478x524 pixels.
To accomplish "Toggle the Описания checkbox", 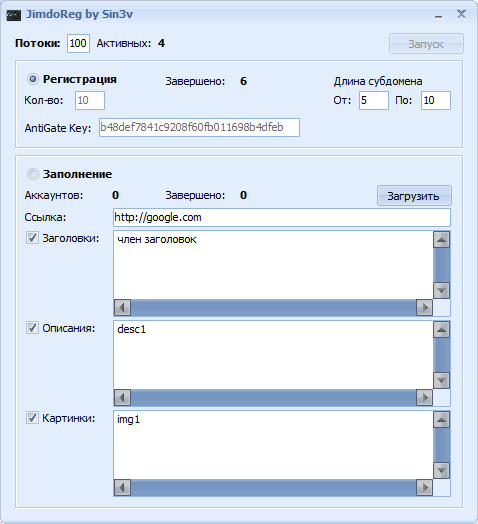I will (32, 328).
